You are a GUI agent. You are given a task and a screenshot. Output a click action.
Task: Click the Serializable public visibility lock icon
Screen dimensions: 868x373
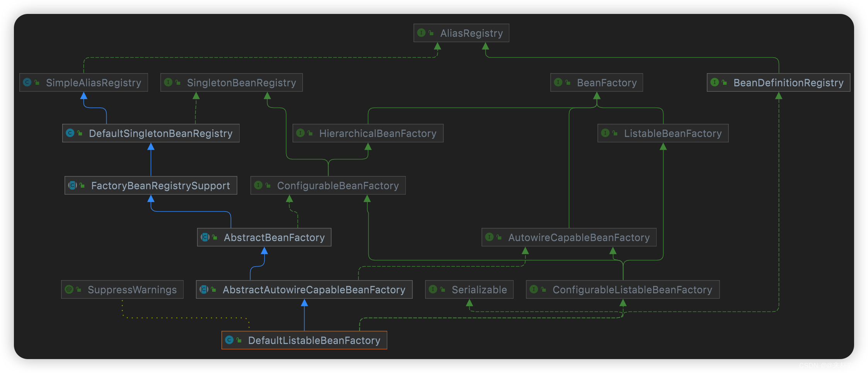tap(443, 290)
